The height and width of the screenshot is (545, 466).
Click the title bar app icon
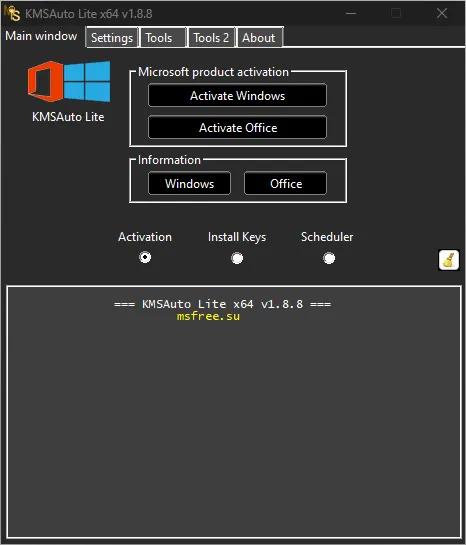pos(12,13)
